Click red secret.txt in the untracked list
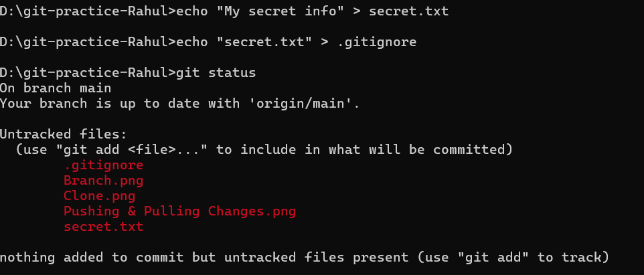The height and width of the screenshot is (275, 644). (103, 227)
